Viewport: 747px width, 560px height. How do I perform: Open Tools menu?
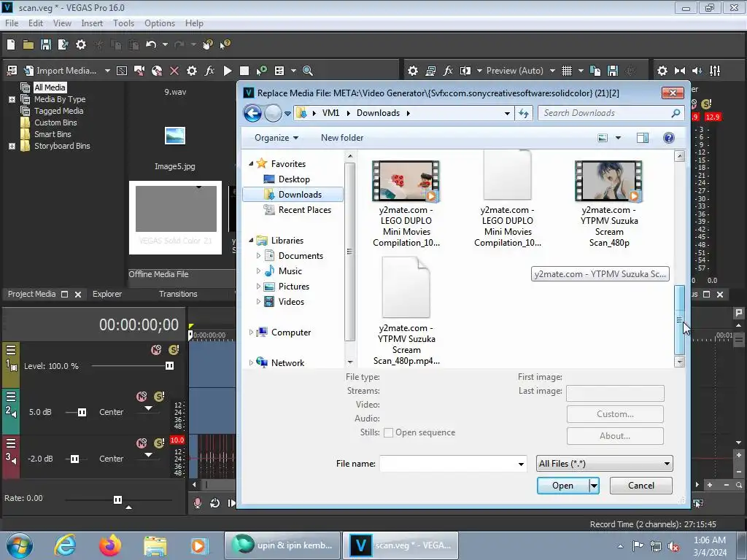[123, 23]
